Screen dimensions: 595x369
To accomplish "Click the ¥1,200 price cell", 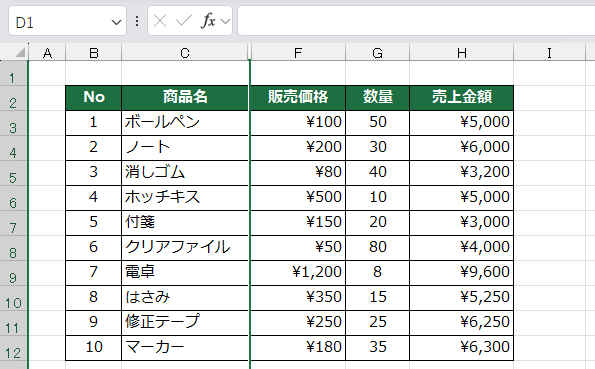I will click(298, 273).
